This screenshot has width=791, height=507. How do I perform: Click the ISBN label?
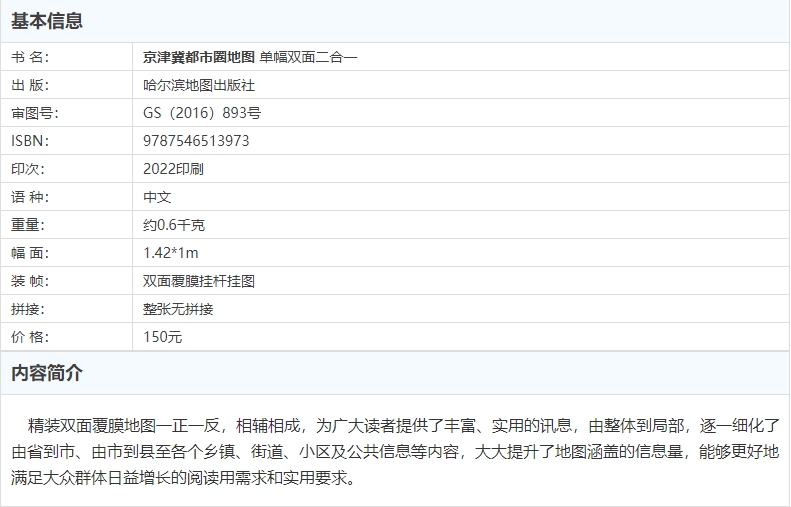click(x=30, y=141)
